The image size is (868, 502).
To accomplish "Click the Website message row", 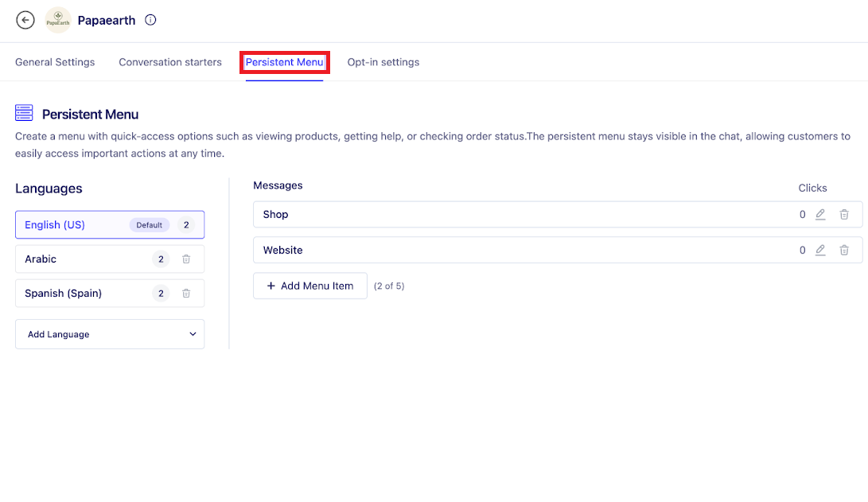I will point(558,250).
